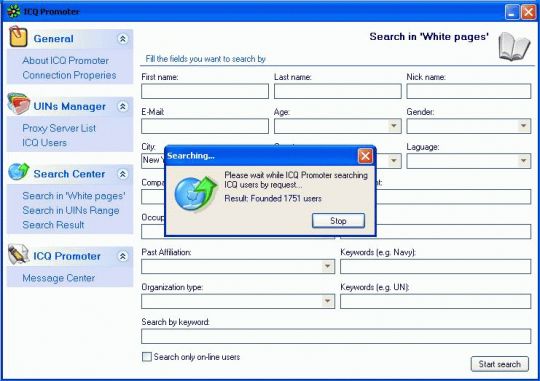The height and width of the screenshot is (381, 540).
Task: Collapse the UINs Manager panel chevron
Action: pos(123,106)
